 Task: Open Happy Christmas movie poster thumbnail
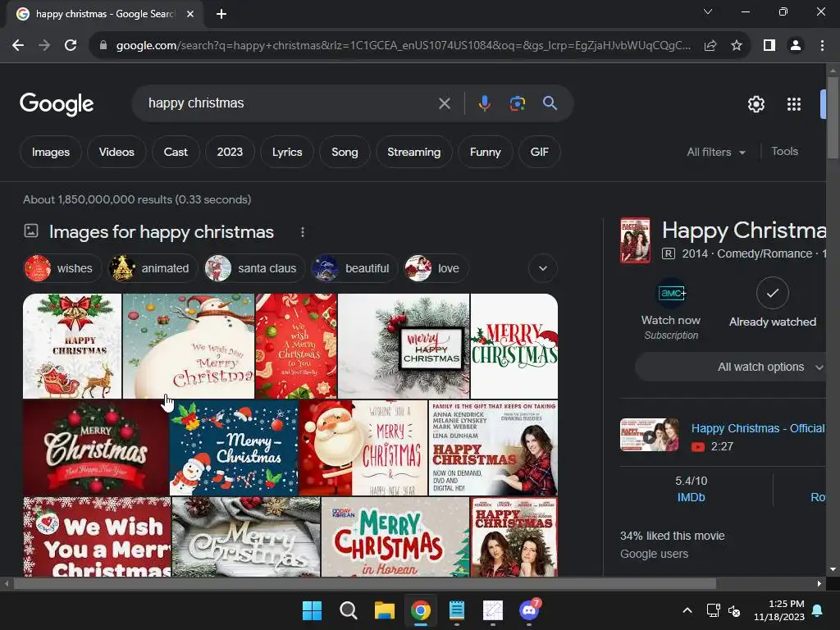tap(636, 240)
